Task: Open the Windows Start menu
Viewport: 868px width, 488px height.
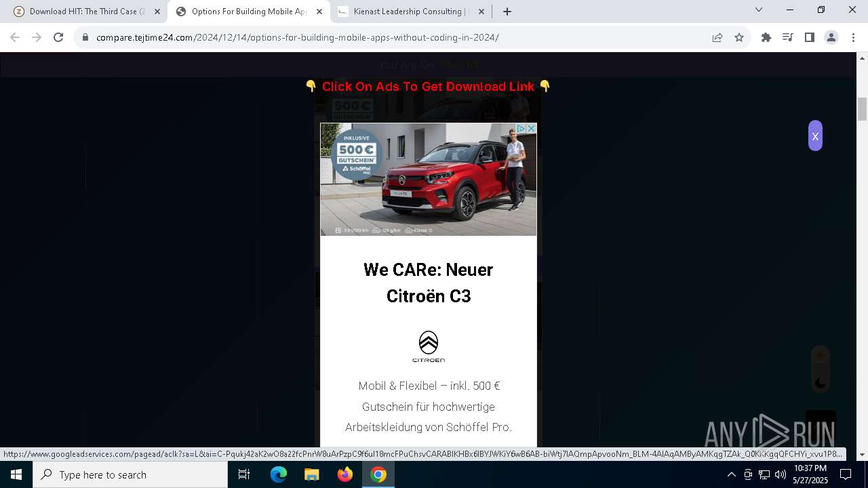Action: tap(16, 474)
